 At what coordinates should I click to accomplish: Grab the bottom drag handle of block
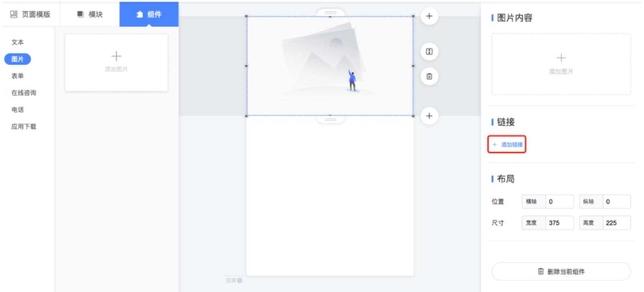[x=331, y=119]
